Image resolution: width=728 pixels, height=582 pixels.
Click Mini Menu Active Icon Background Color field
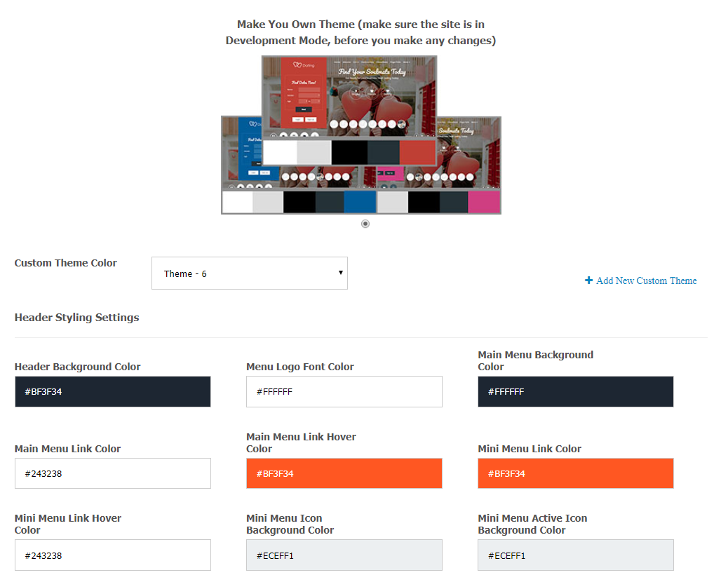pyautogui.click(x=575, y=555)
